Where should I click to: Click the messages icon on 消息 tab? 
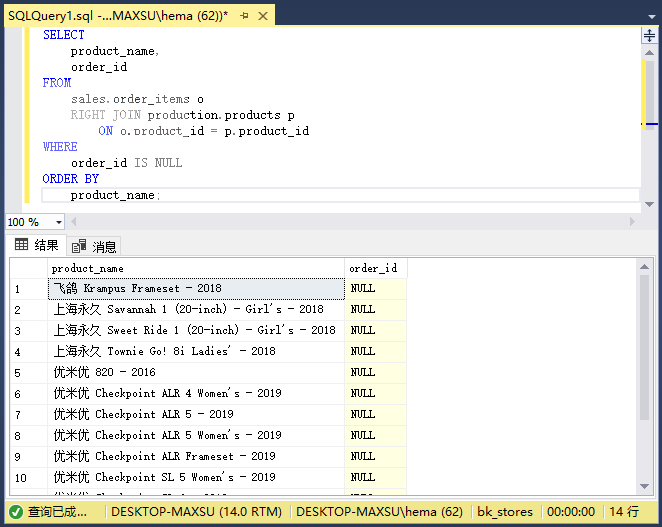pyautogui.click(x=79, y=246)
